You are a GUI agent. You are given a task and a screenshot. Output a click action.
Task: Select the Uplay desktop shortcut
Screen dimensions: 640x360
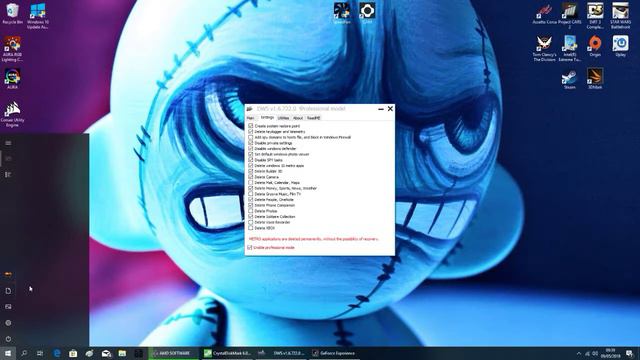pyautogui.click(x=620, y=46)
